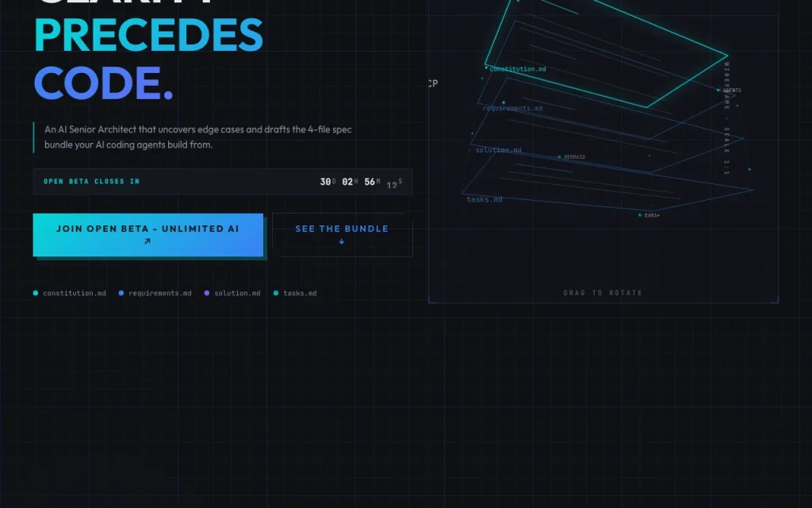Image resolution: width=812 pixels, height=508 pixels.
Task: Click the blue dot beside requirements.md legend
Action: pyautogui.click(x=121, y=293)
